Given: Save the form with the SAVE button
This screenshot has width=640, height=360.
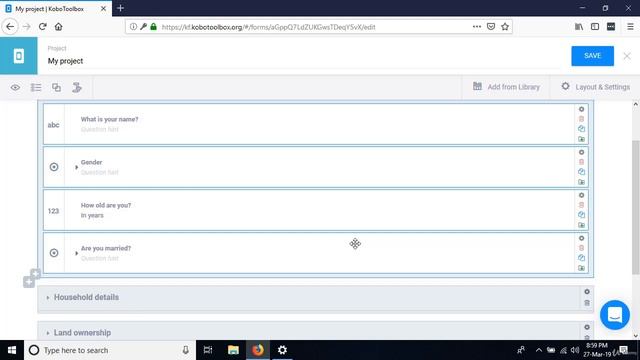Looking at the screenshot, I should pos(592,56).
